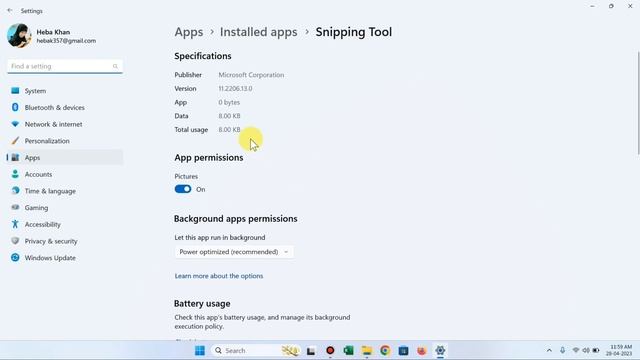
Task: Click the page vertical scrollbar
Action: (638, 103)
